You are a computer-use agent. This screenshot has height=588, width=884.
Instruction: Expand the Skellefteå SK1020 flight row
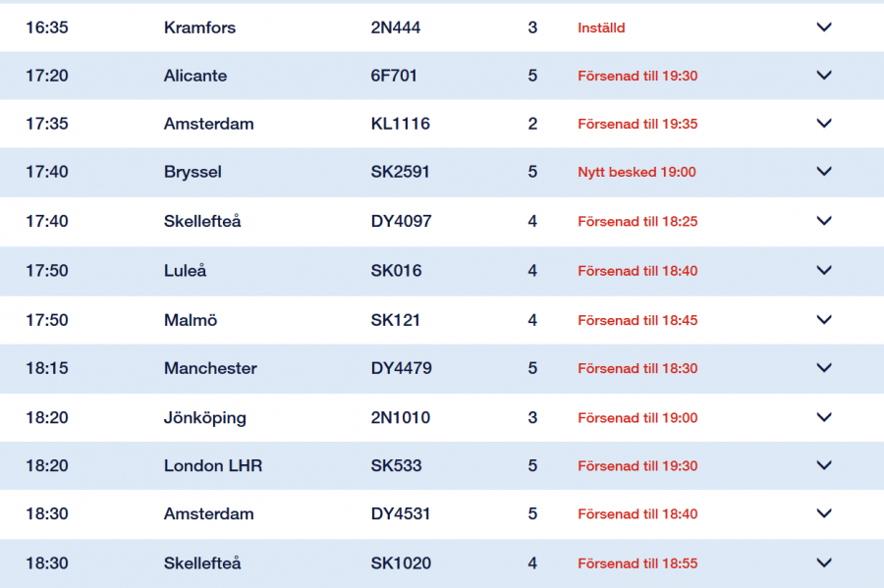coord(824,563)
